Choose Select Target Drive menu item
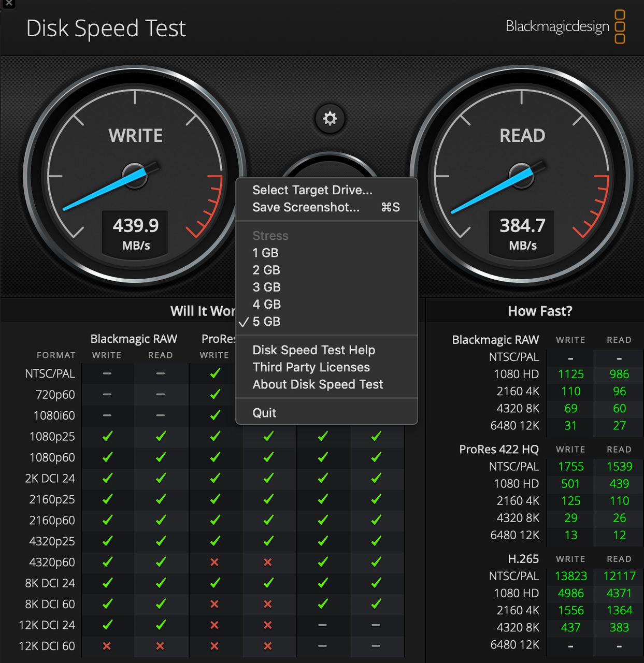The height and width of the screenshot is (663, 644). [x=312, y=190]
